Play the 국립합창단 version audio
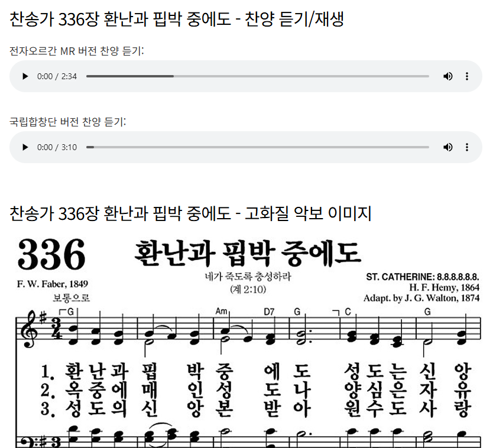Screen dimensions: 493x448 pyautogui.click(x=25, y=147)
